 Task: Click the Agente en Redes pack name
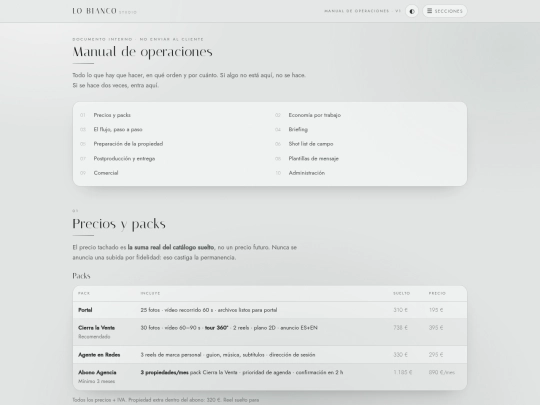coord(99,355)
